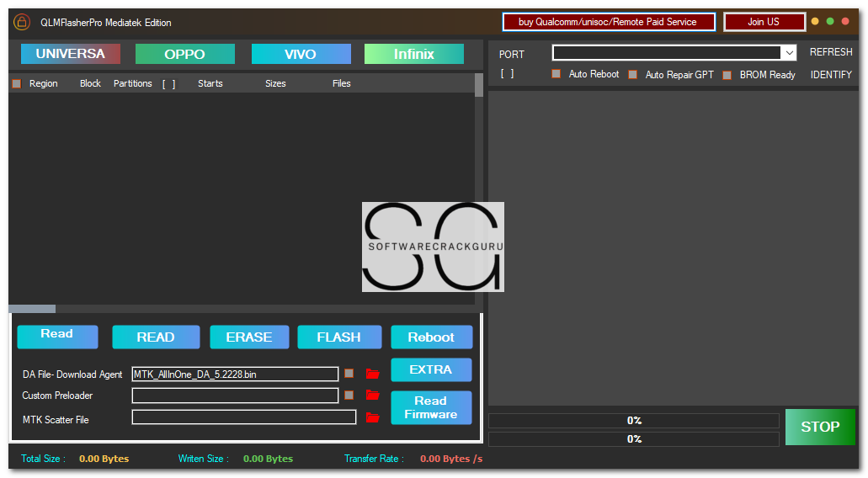Click the Total Size 0.00 Bytes value

(104, 459)
